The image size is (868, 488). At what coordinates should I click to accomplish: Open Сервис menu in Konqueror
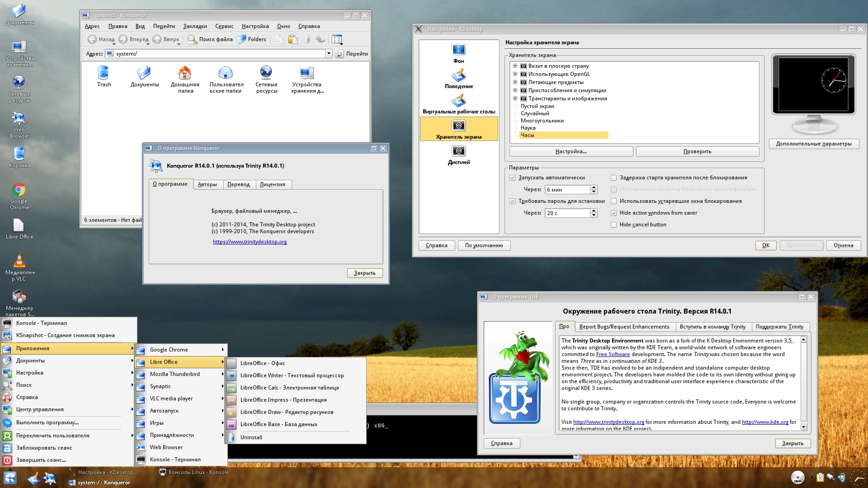pyautogui.click(x=224, y=26)
